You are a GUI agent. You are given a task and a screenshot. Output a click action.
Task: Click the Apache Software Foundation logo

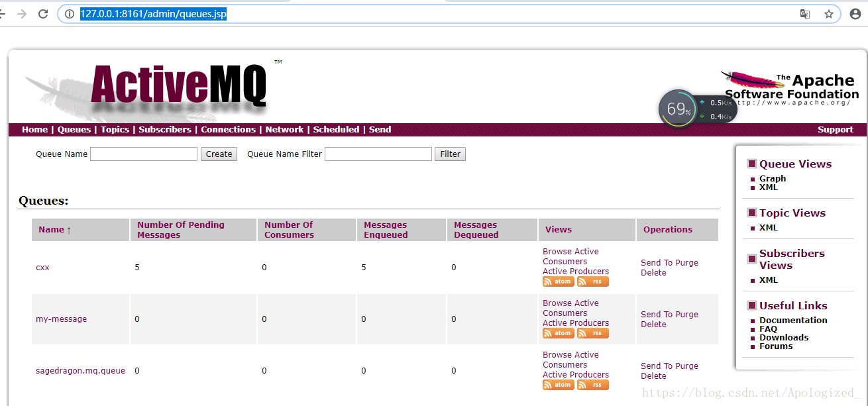[791, 88]
